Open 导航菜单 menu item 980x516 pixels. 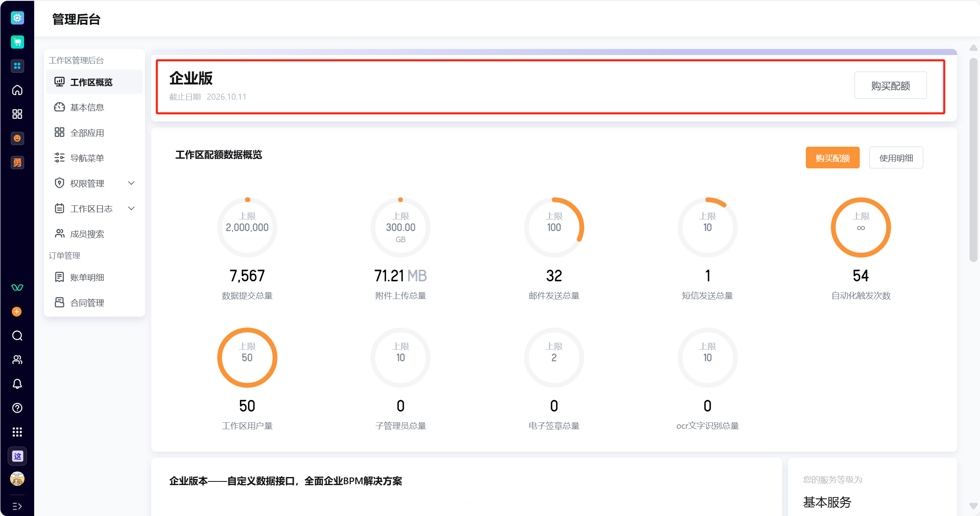click(95, 158)
